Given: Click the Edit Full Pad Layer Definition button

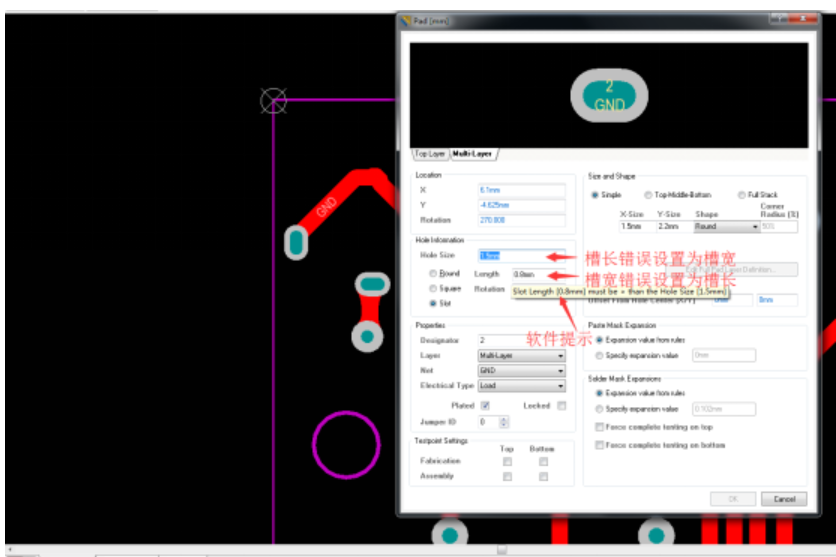Looking at the screenshot, I should point(732,270).
